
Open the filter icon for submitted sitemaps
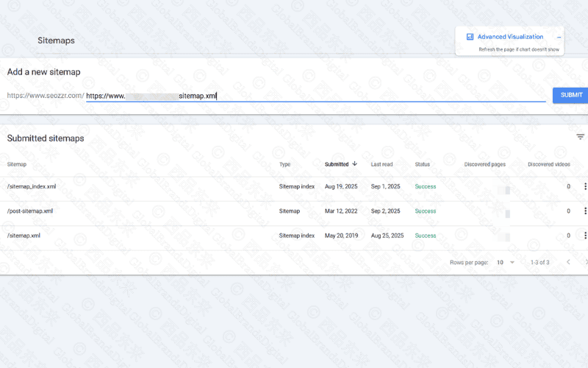point(580,137)
